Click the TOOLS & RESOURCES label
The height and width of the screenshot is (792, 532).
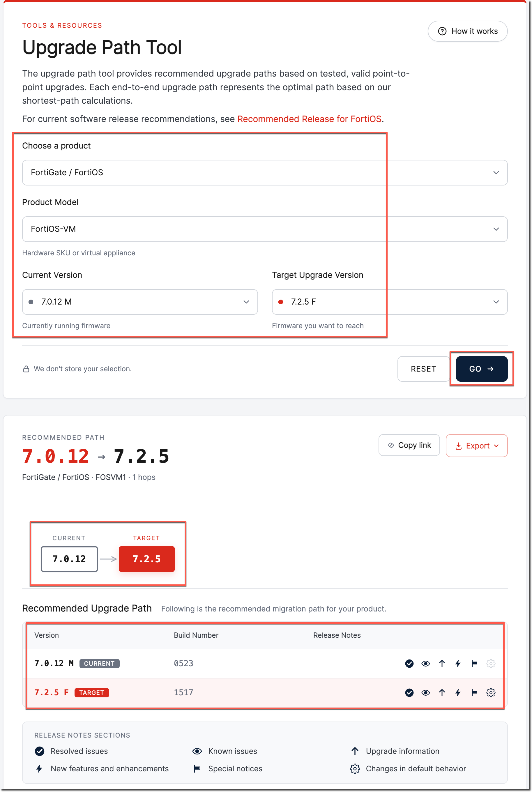coord(62,25)
